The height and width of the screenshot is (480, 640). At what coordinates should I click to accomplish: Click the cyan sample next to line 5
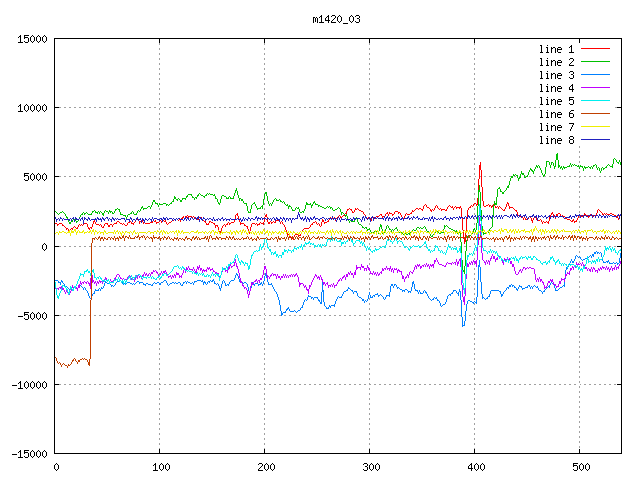[596, 101]
